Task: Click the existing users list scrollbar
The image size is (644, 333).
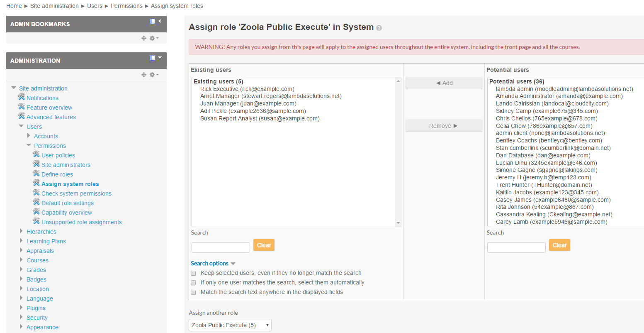Action: coord(399,152)
